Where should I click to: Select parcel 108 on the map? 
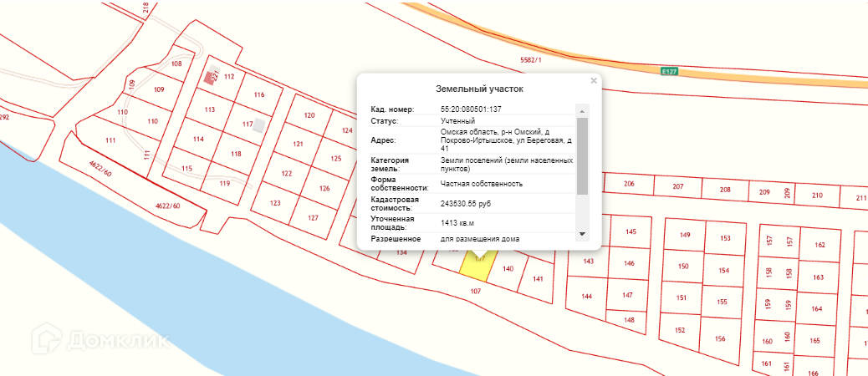click(176, 64)
